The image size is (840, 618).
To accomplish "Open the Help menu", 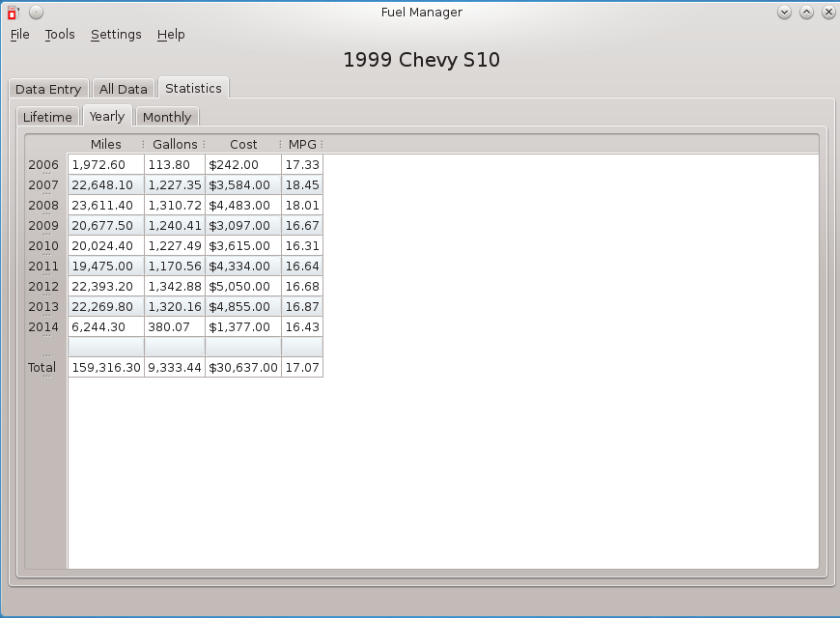I will coord(171,35).
